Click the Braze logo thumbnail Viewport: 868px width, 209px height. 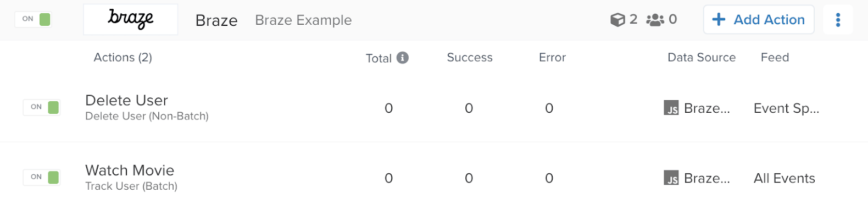(x=131, y=20)
